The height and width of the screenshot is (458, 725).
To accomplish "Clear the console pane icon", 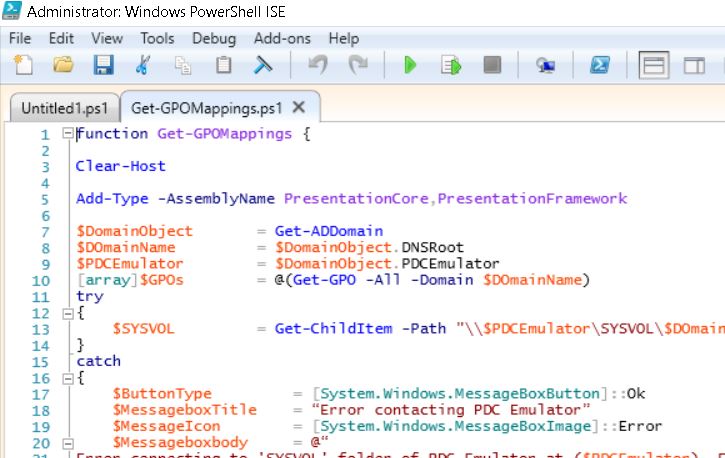I will [x=263, y=65].
